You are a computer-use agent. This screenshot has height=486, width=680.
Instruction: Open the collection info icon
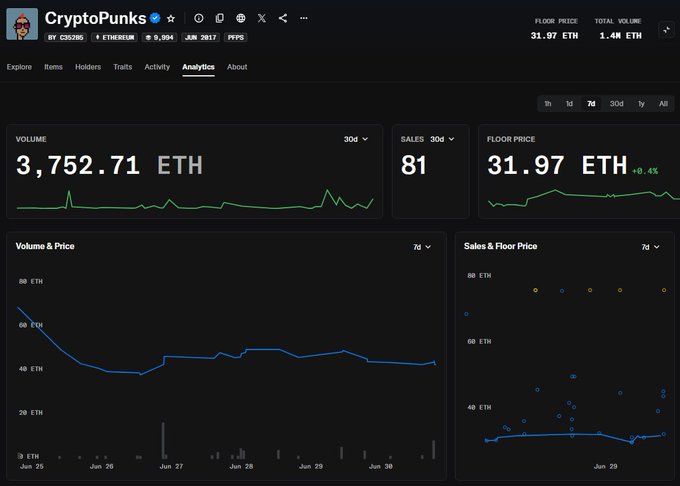[199, 18]
